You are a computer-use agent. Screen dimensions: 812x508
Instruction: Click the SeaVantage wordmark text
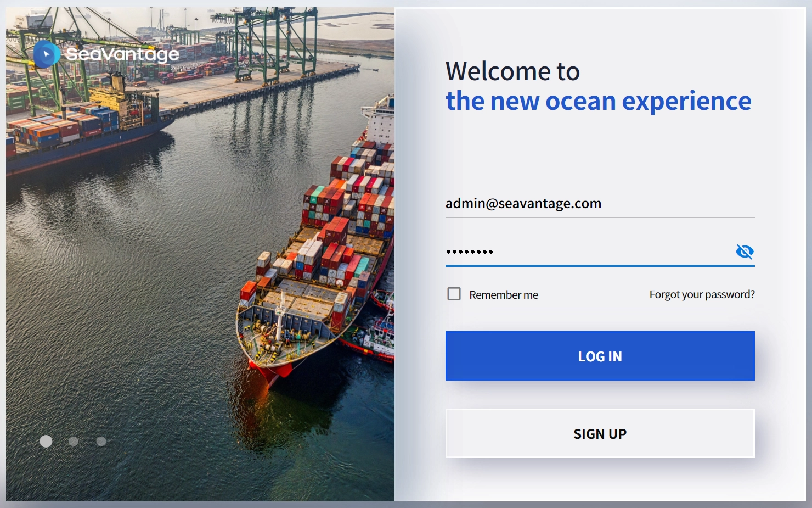122,54
